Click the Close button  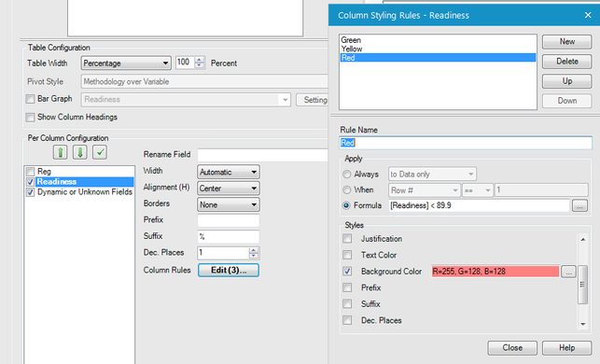pyautogui.click(x=512, y=348)
